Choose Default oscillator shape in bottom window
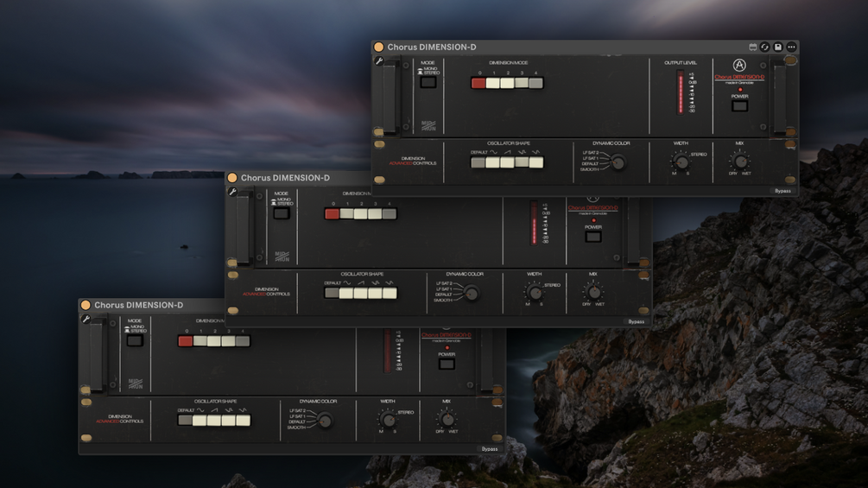 (184, 420)
